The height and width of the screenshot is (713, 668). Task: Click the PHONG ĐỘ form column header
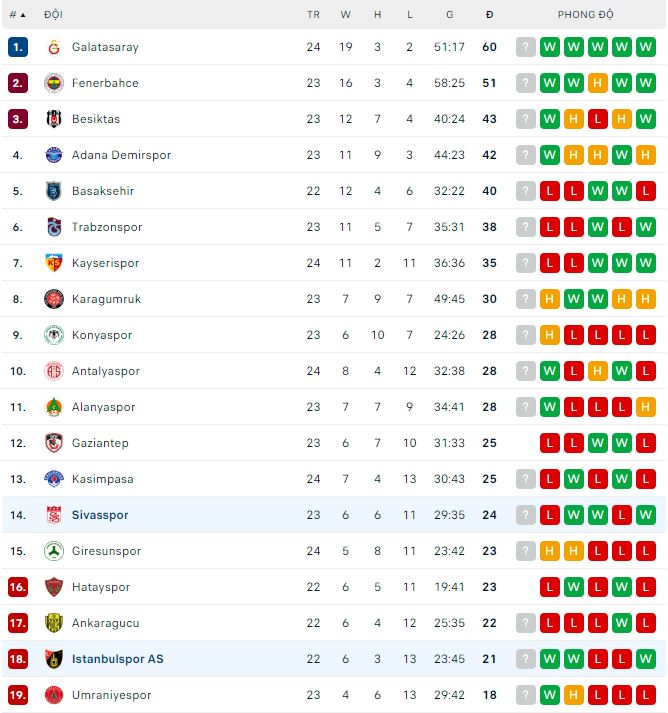586,15
